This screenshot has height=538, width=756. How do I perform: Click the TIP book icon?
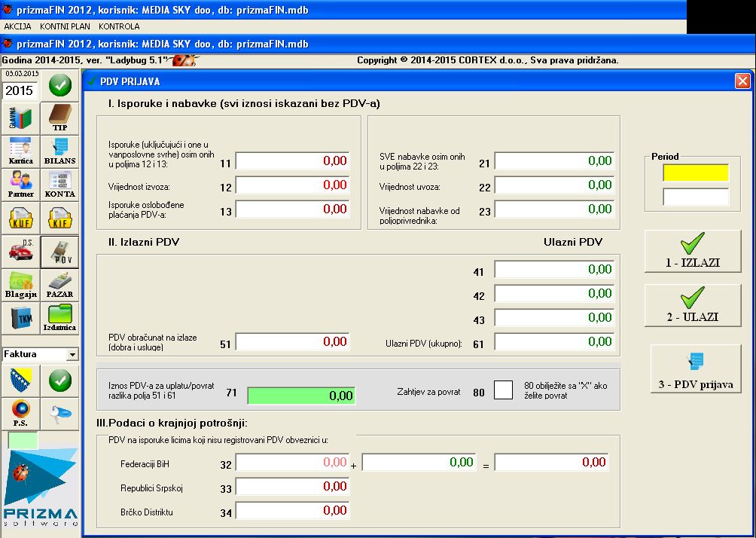(x=59, y=118)
